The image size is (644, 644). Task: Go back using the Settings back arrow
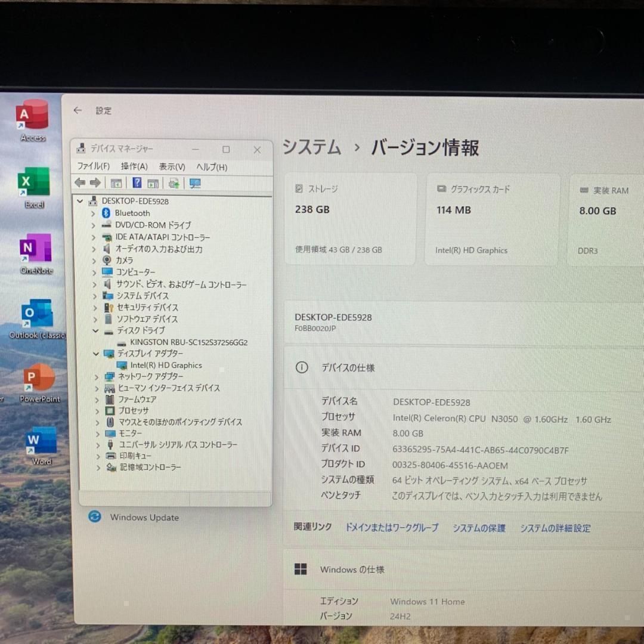coord(78,110)
